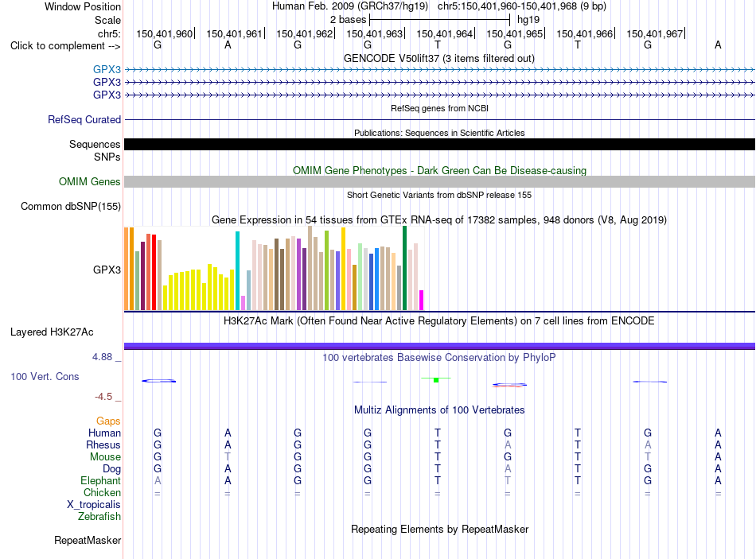Screen dimensions: 756x559
Task: Click the Zebrafish species row label
Action: (99, 517)
